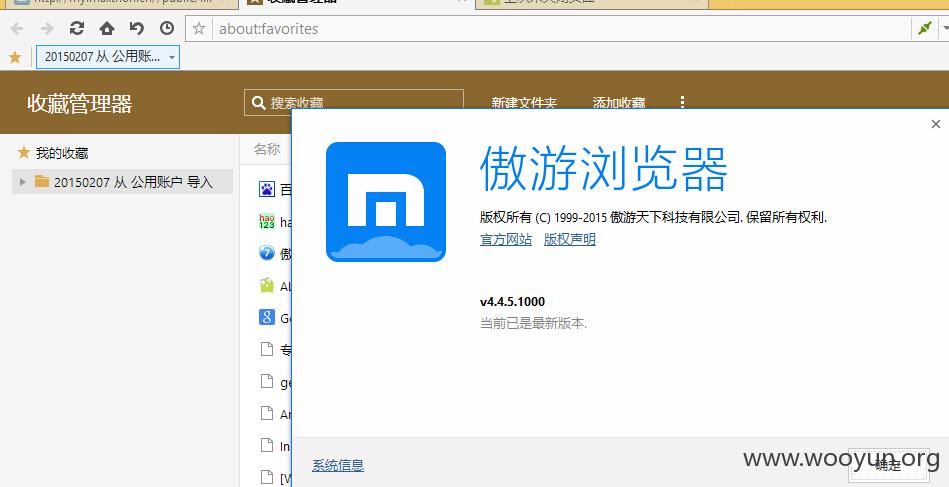Open the 版权声明 link

570,240
